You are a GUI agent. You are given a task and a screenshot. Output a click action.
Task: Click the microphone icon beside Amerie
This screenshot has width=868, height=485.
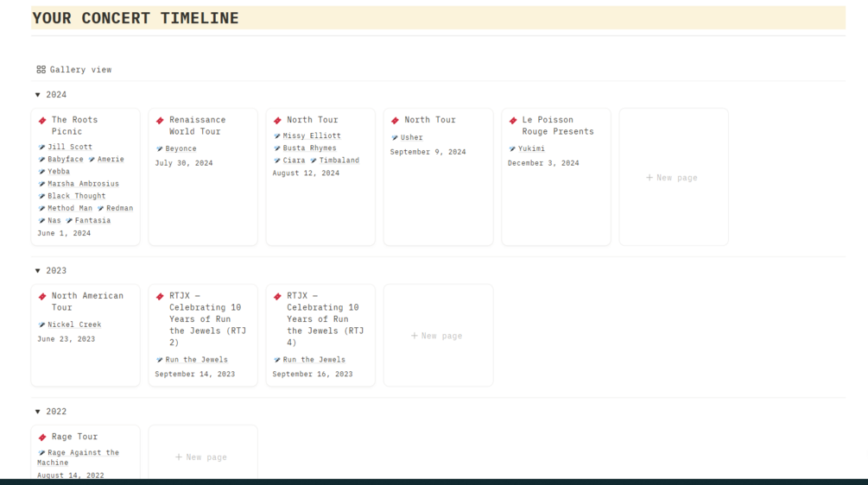tap(92, 160)
